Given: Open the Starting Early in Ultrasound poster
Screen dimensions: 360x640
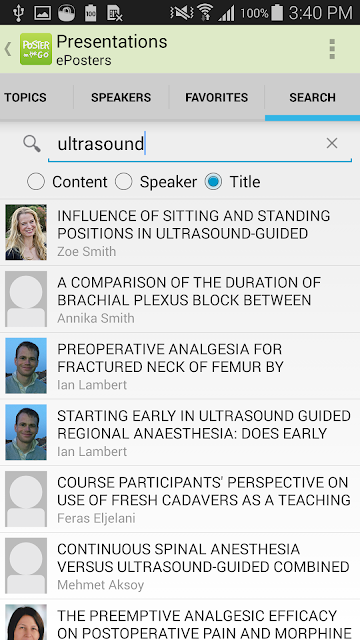Looking at the screenshot, I should click(180, 432).
